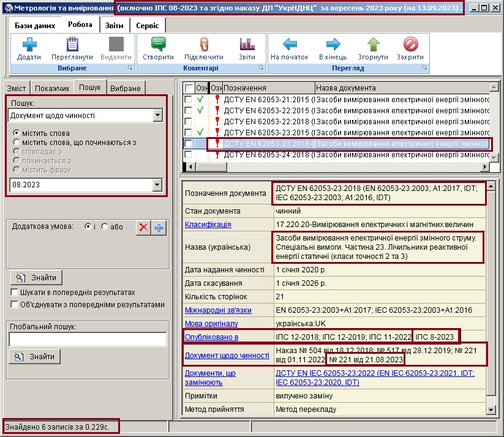The height and width of the screenshot is (437, 504).
Task: Select 'містить слова, що починаються з' option
Action: point(17,142)
